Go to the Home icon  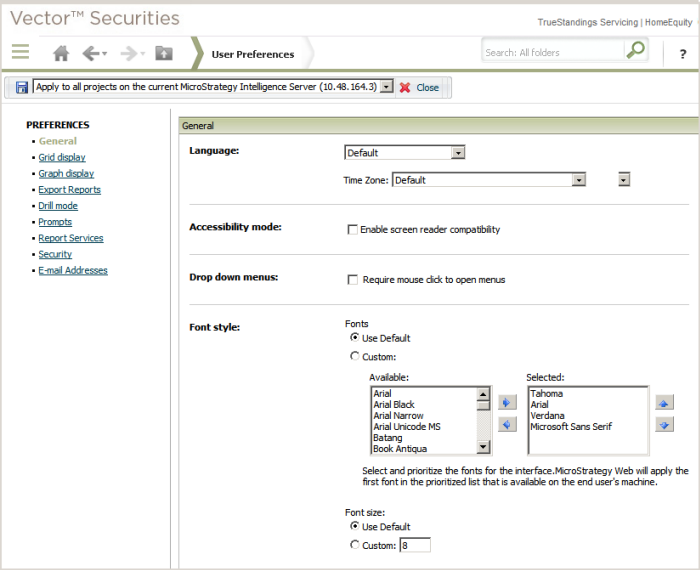click(x=61, y=53)
